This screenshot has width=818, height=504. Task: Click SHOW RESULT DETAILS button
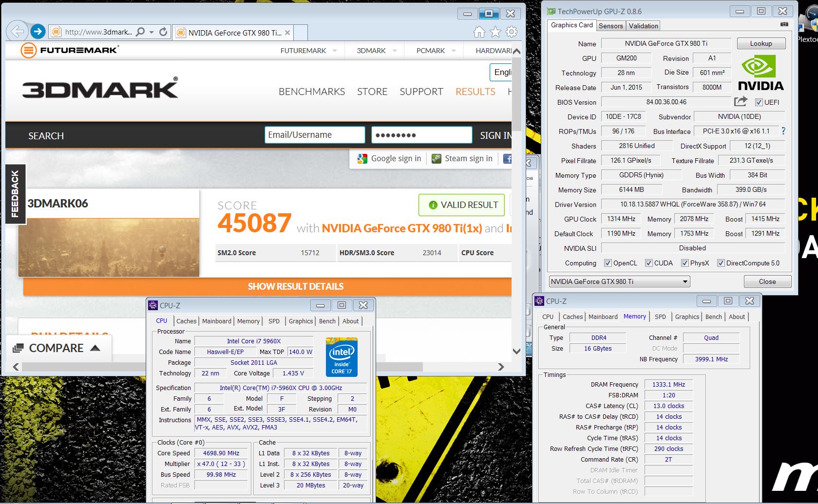(267, 286)
